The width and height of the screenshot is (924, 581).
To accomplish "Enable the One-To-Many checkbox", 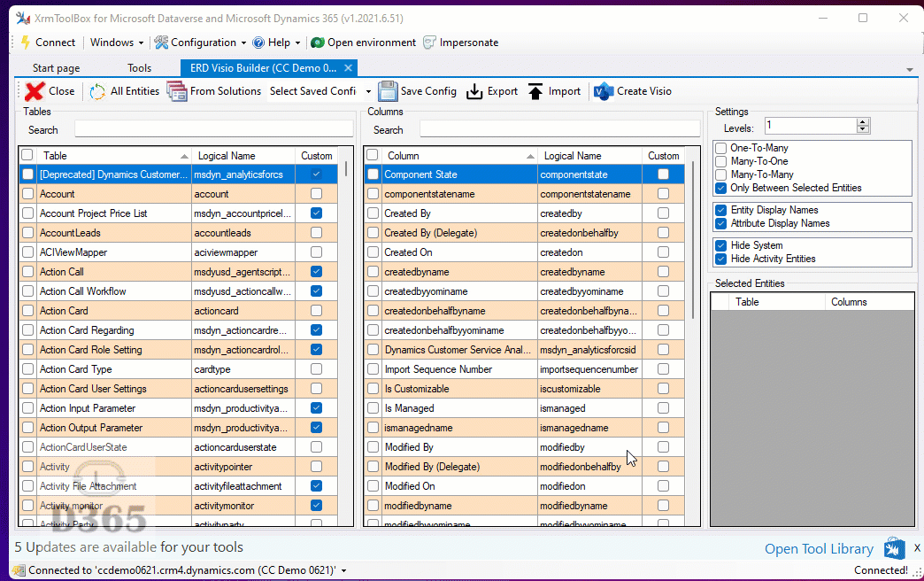I will coord(720,148).
